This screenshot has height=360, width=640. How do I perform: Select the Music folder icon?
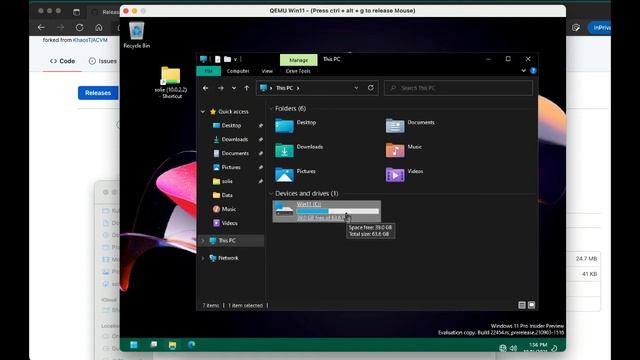coord(395,150)
